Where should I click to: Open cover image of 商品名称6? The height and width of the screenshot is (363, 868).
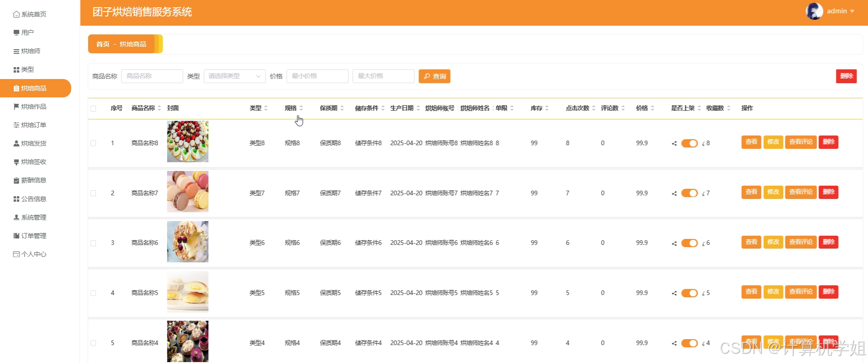tap(188, 242)
